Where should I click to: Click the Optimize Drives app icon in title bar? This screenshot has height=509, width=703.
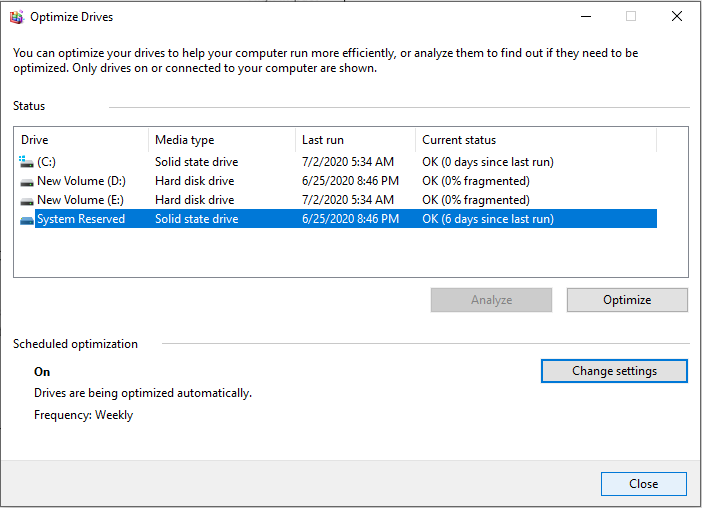point(14,16)
